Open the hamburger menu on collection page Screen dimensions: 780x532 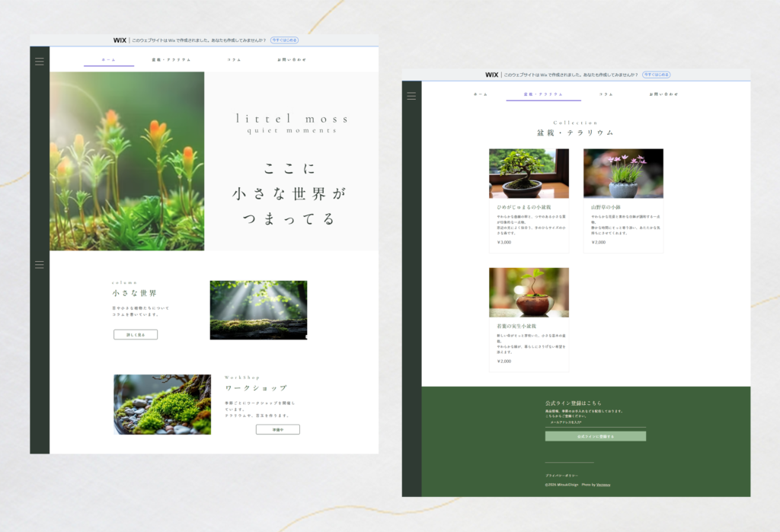tap(411, 96)
